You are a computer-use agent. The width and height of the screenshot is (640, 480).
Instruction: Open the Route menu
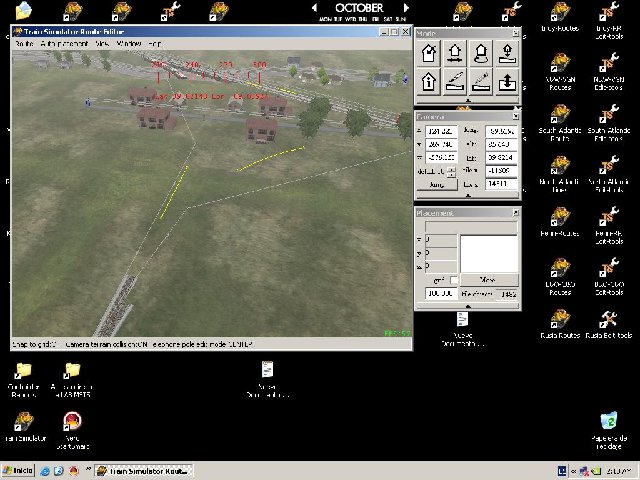(x=24, y=44)
